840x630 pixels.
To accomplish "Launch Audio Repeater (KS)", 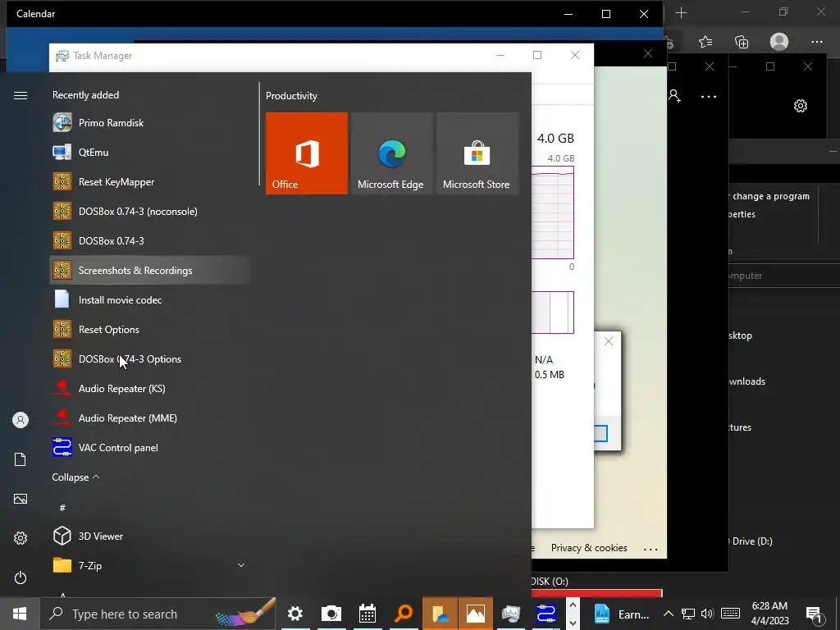I will click(x=150, y=388).
